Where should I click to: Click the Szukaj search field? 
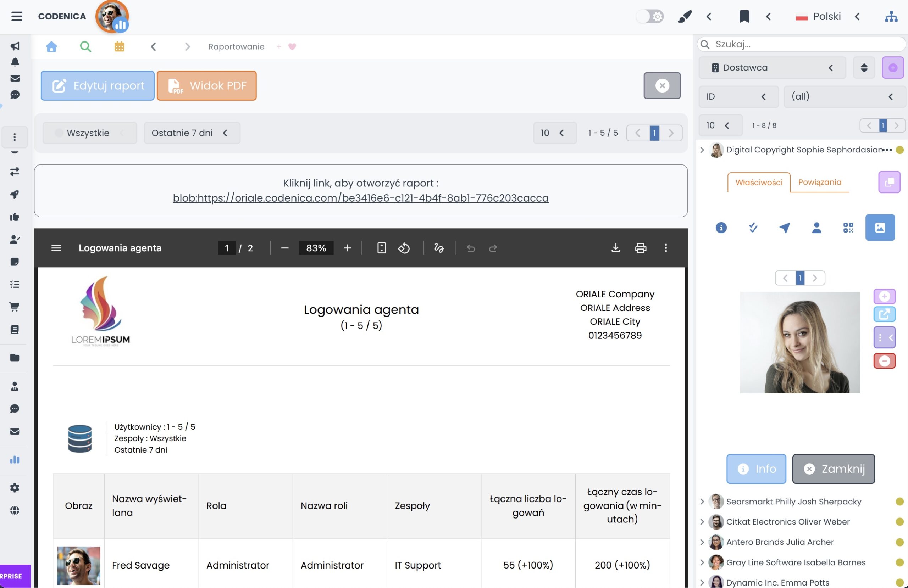click(x=801, y=44)
